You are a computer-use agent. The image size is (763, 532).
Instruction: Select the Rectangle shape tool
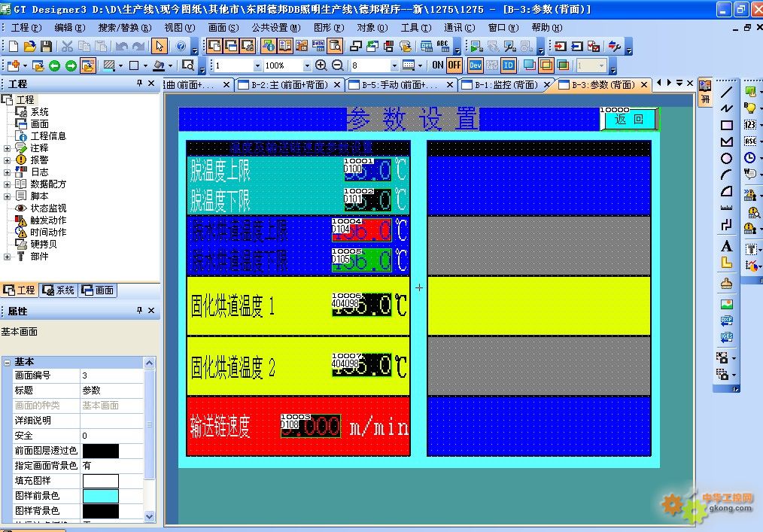(x=726, y=125)
